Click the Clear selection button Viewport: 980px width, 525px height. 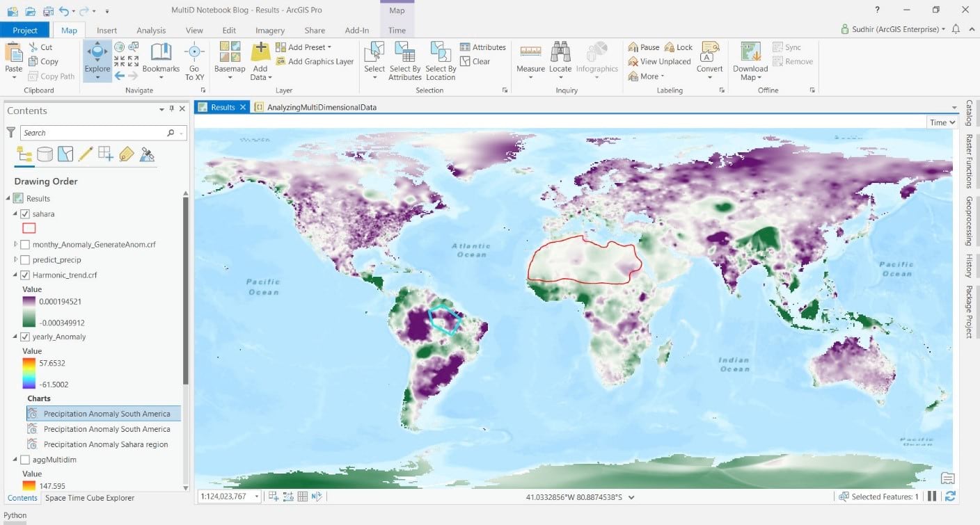[480, 61]
